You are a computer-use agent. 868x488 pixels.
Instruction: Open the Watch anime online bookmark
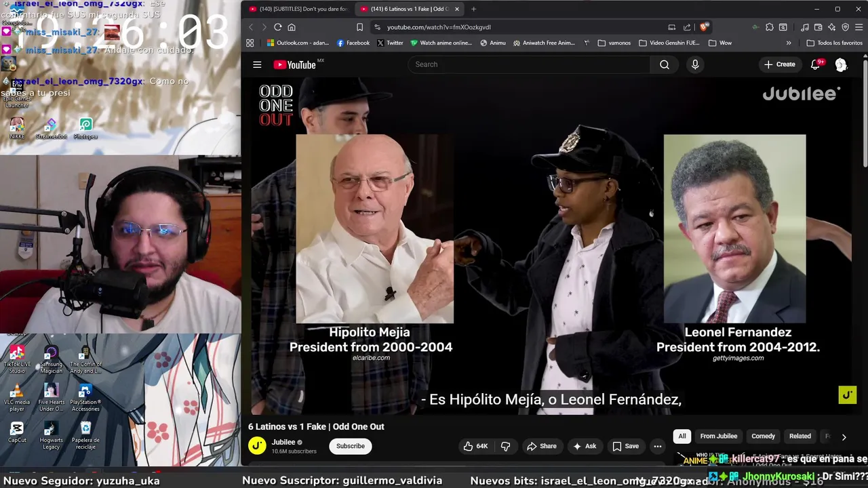pos(441,43)
